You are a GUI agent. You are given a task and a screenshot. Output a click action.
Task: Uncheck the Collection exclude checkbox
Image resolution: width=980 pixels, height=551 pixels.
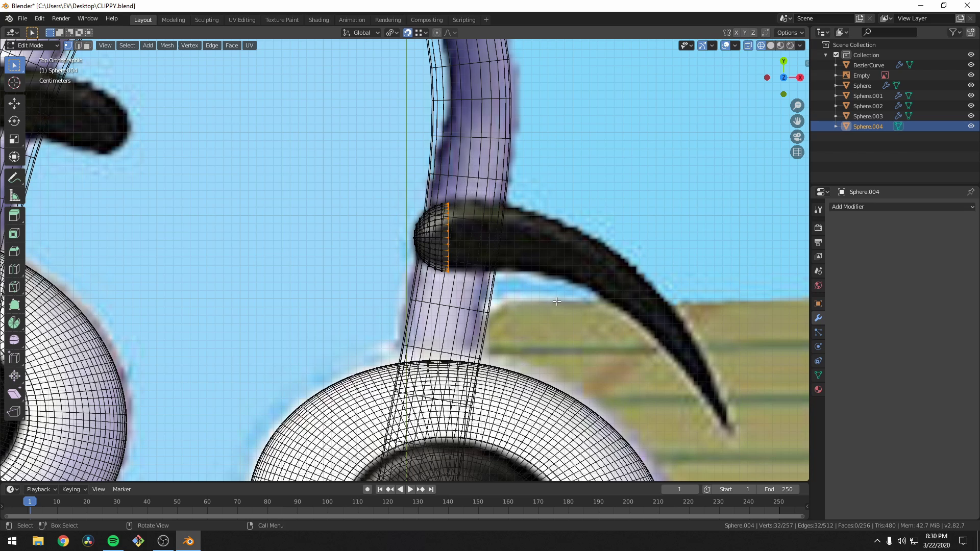[x=836, y=55]
